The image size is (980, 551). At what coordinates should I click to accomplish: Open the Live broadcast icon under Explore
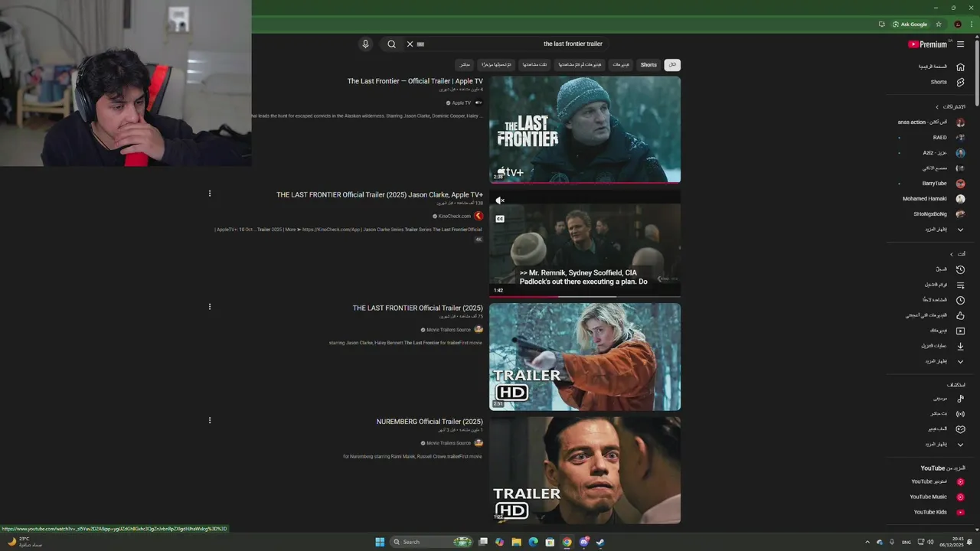[x=960, y=413]
